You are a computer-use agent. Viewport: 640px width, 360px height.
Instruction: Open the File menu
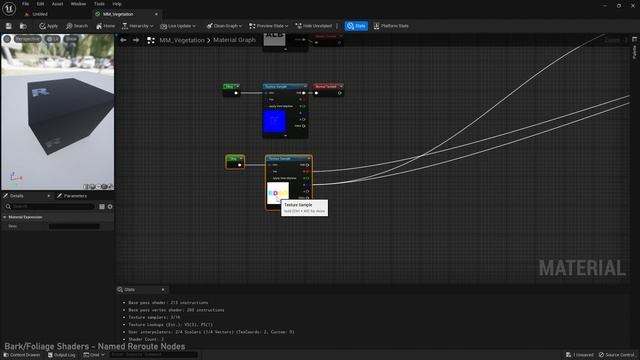(x=25, y=4)
